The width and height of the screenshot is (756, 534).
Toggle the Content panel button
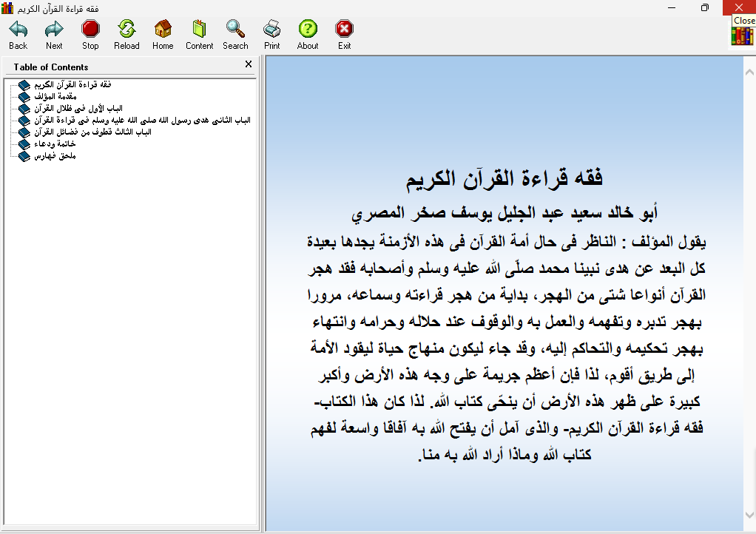199,35
